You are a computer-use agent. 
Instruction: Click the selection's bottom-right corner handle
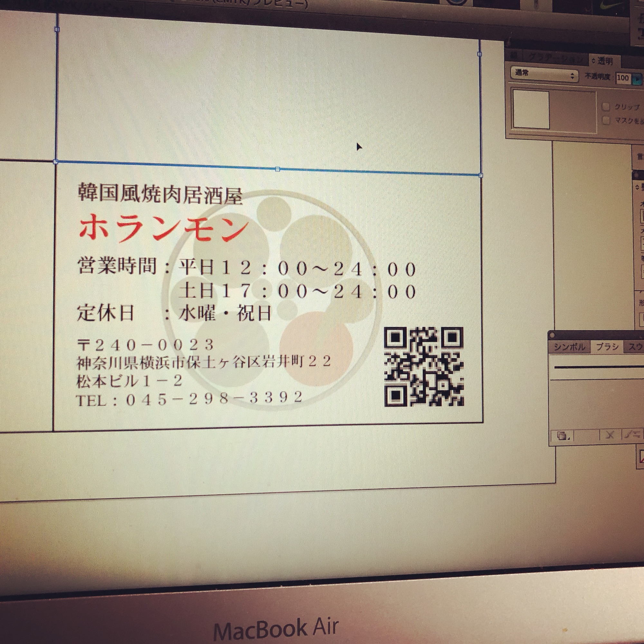click(481, 175)
